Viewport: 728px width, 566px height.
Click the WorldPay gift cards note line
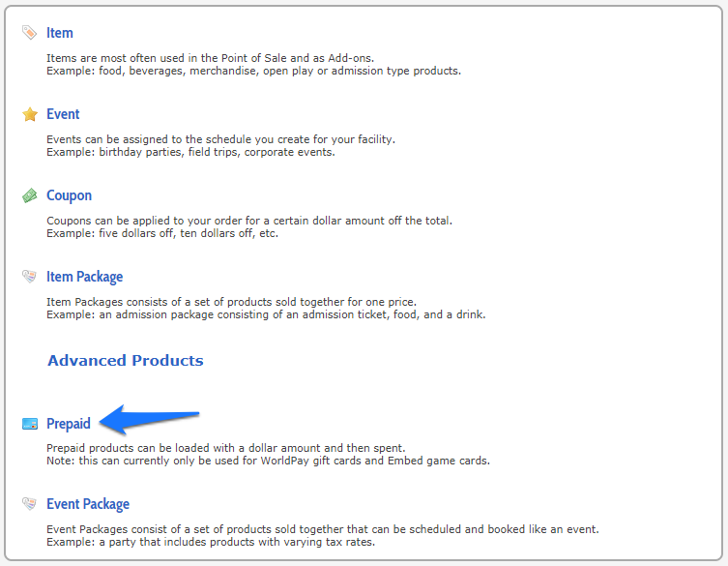click(268, 461)
